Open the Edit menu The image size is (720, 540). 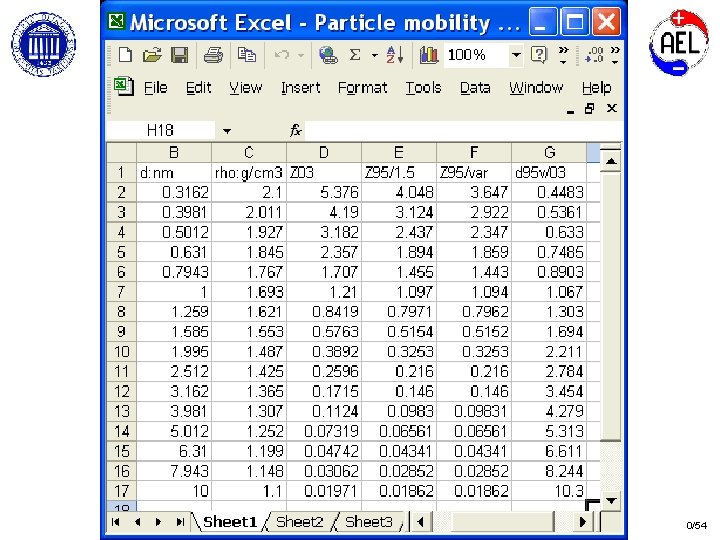tap(198, 87)
